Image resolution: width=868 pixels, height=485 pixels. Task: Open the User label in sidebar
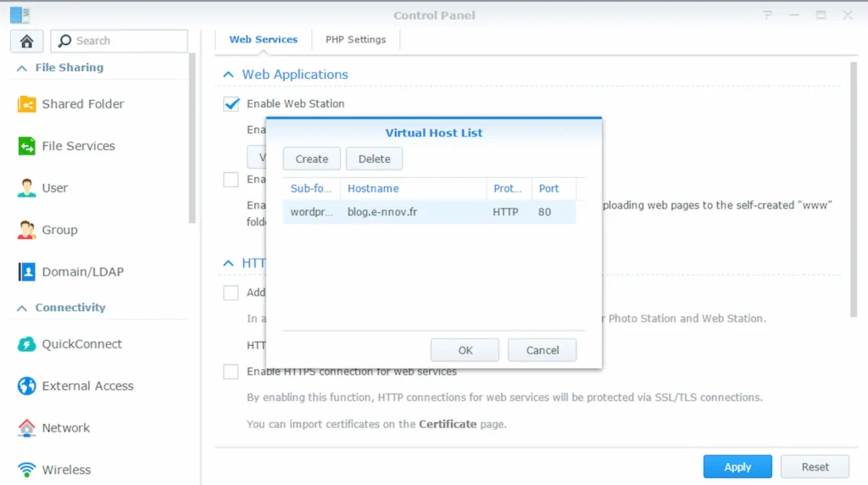coord(55,187)
